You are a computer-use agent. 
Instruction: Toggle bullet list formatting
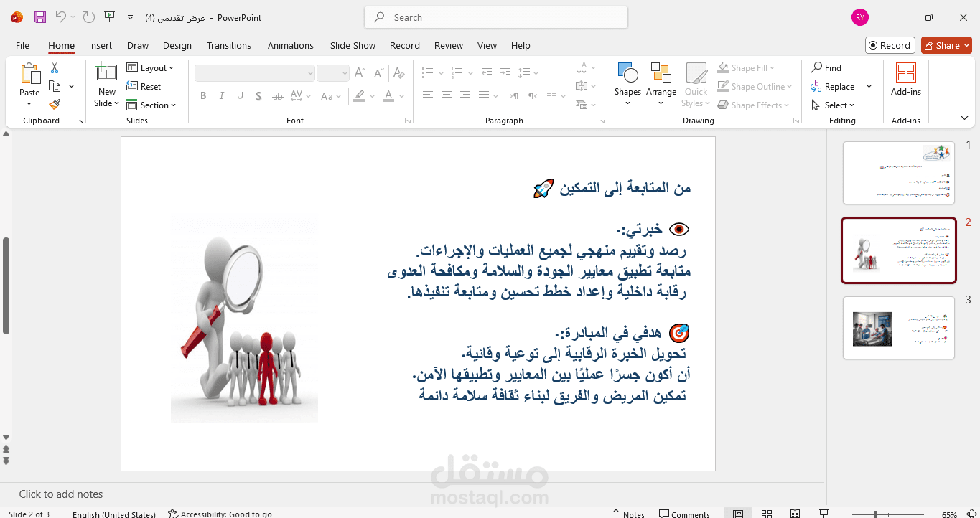427,72
